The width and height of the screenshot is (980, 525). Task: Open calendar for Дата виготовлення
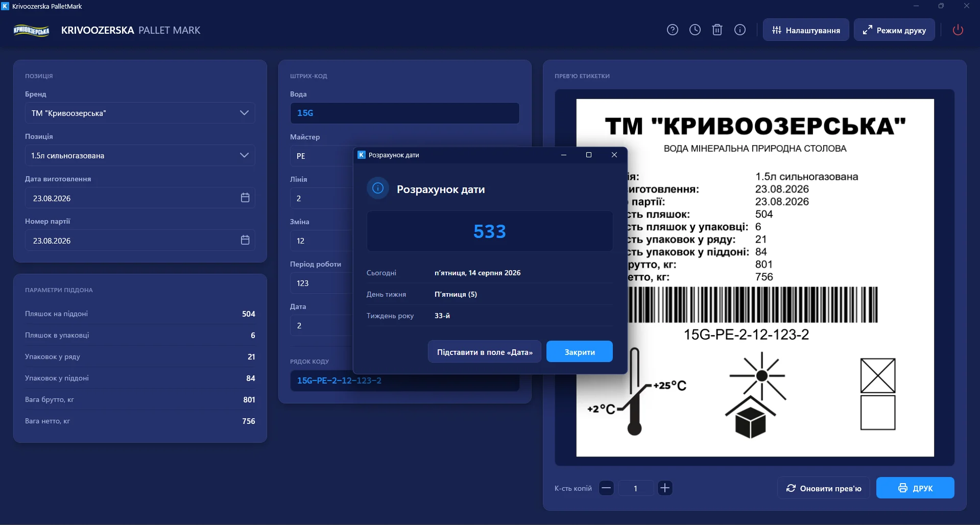pyautogui.click(x=245, y=198)
